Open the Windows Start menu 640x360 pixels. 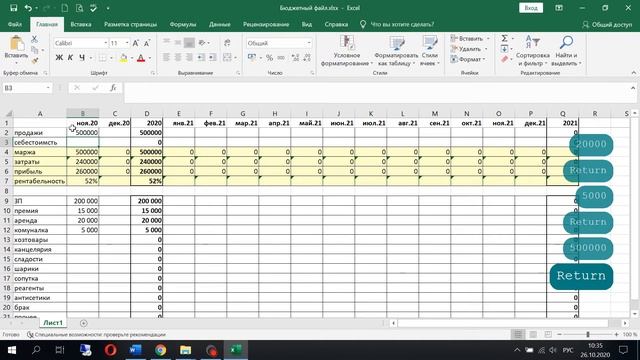tap(11, 350)
